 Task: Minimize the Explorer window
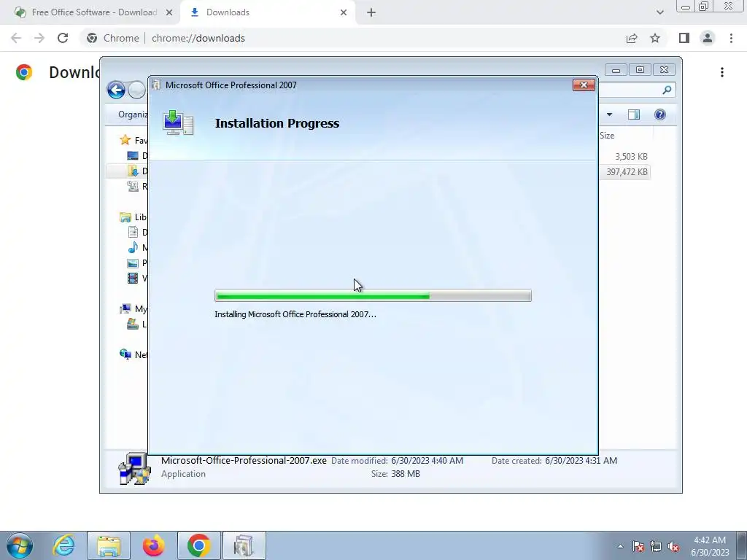616,70
